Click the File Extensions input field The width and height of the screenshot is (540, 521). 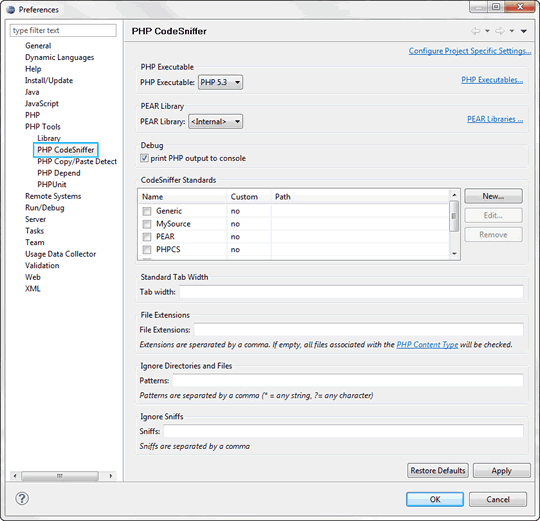click(x=359, y=330)
